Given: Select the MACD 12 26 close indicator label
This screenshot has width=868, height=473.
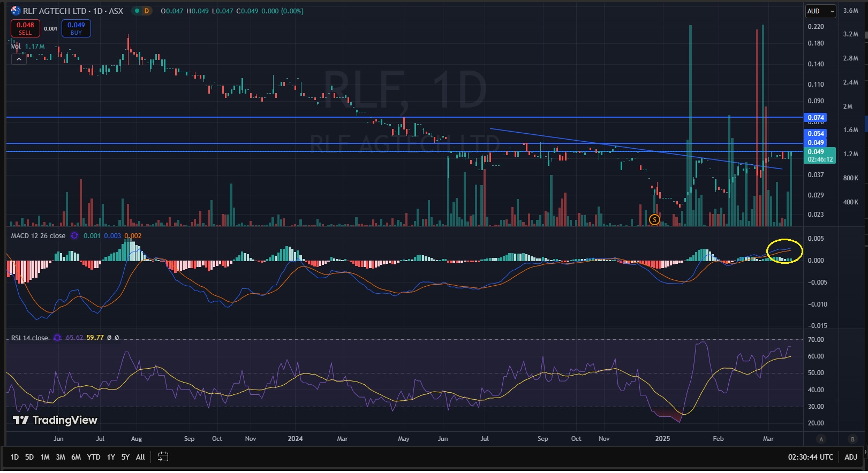Looking at the screenshot, I should [38, 236].
